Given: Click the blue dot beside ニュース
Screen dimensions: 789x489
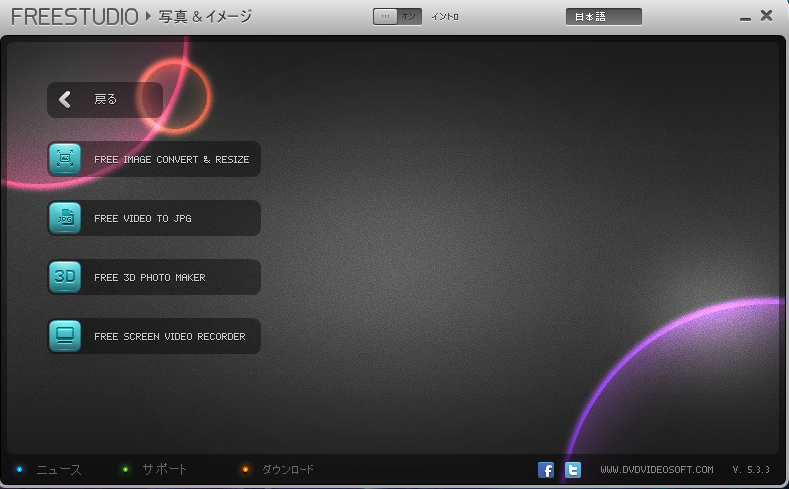Looking at the screenshot, I should [x=20, y=470].
